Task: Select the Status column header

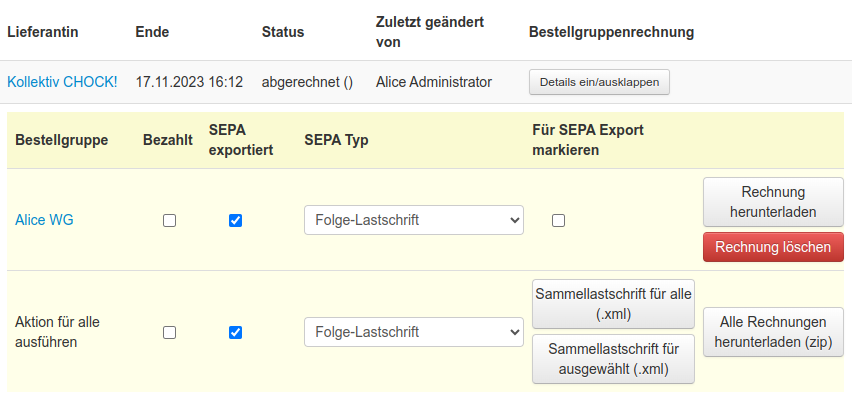Action: tap(283, 32)
